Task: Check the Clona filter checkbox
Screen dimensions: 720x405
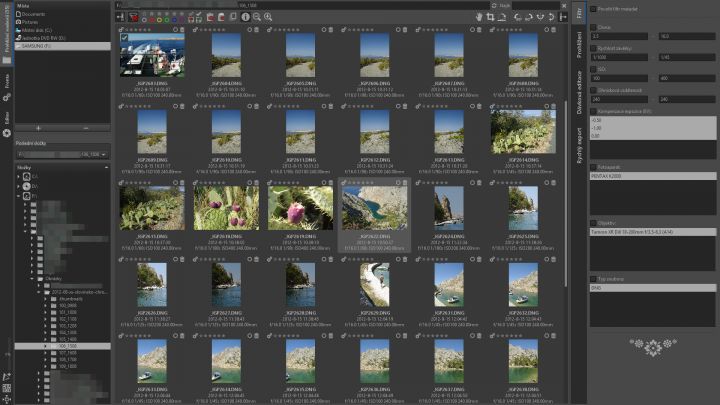Action: [x=593, y=27]
